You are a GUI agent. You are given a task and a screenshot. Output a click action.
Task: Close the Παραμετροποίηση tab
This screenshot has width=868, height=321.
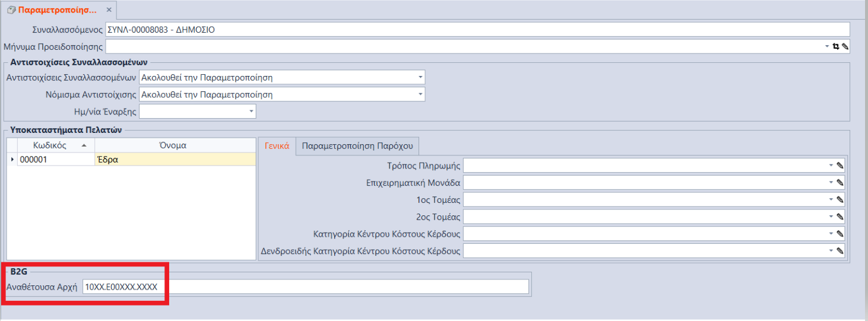109,10
